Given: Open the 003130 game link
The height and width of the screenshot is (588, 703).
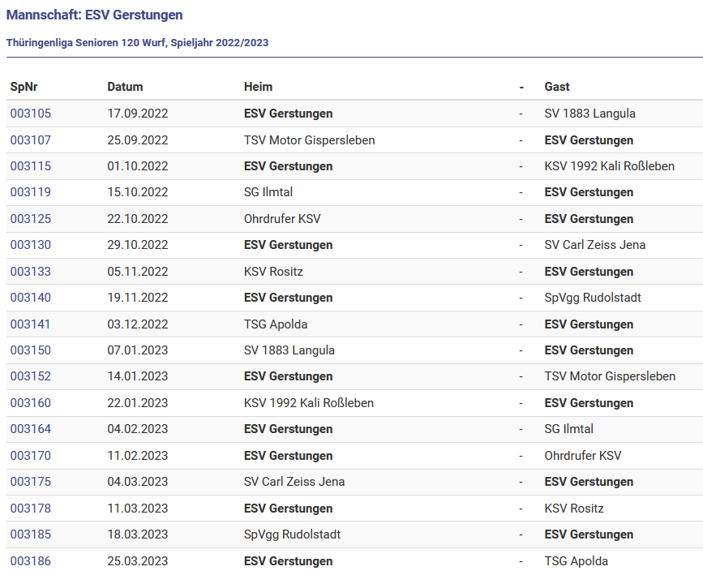Looking at the screenshot, I should 31,245.
